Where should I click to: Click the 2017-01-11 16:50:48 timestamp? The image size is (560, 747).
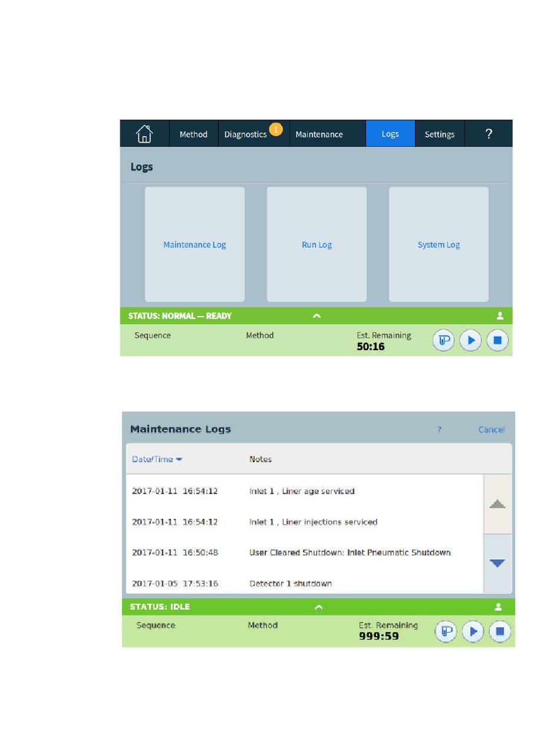pos(175,552)
